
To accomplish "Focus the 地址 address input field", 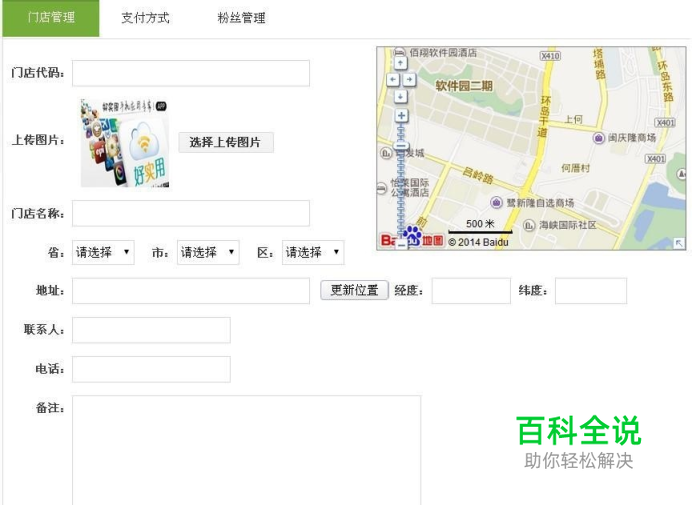I will click(x=191, y=291).
